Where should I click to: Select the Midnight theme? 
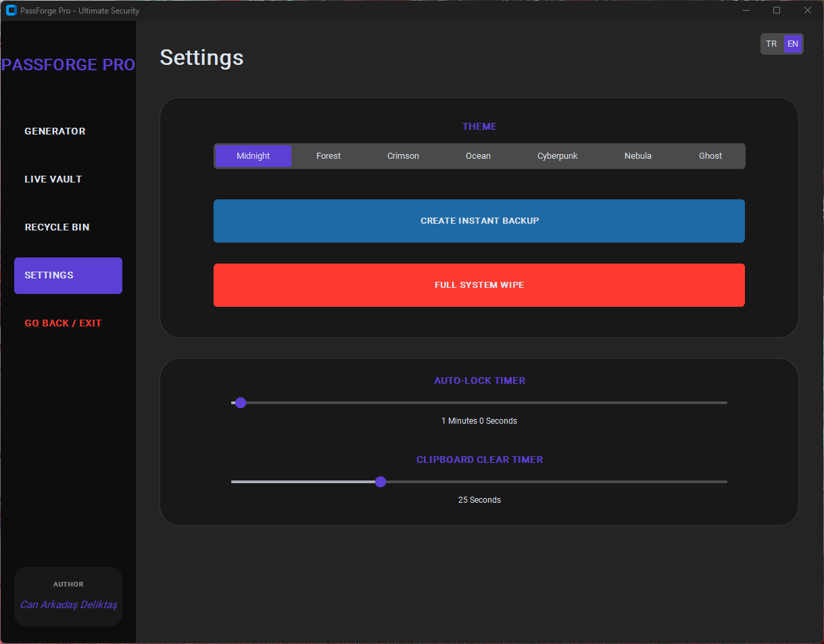pos(253,156)
